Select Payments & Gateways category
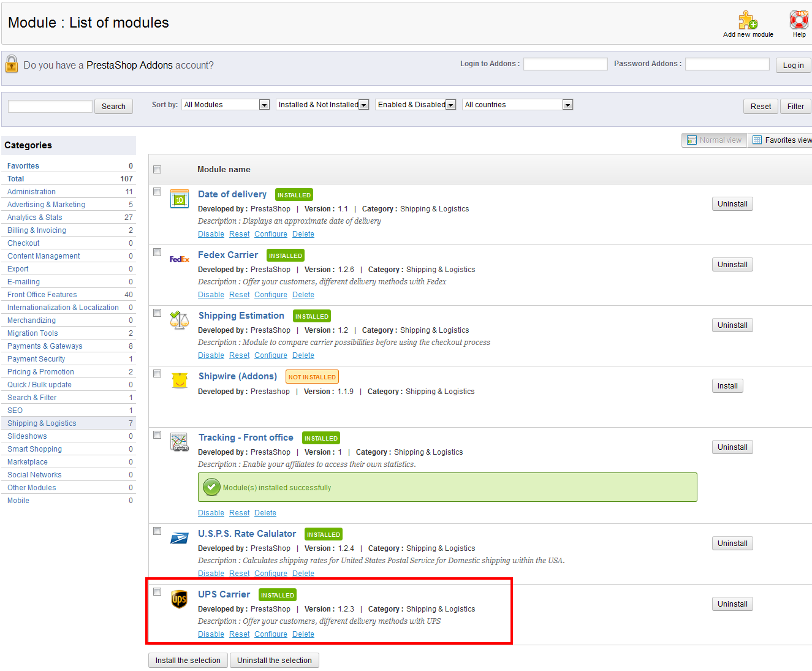This screenshot has height=671, width=812. pos(45,346)
